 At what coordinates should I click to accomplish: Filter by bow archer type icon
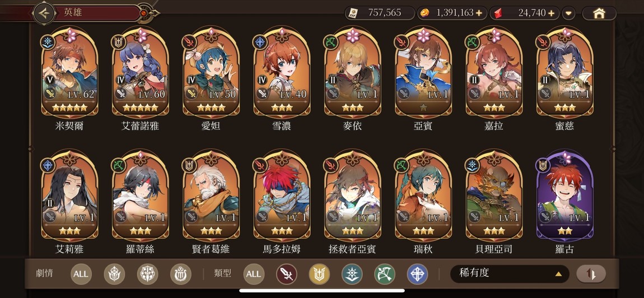click(385, 274)
